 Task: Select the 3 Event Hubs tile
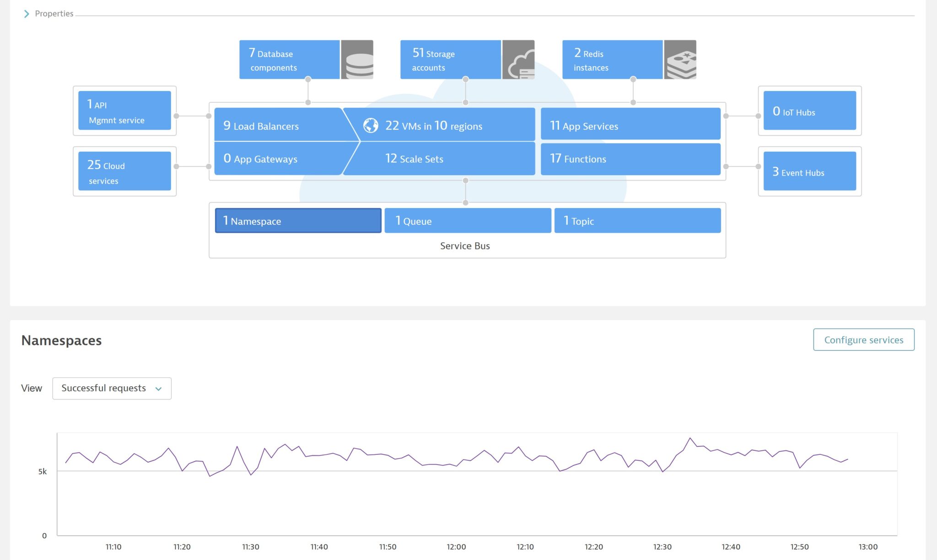(x=809, y=171)
